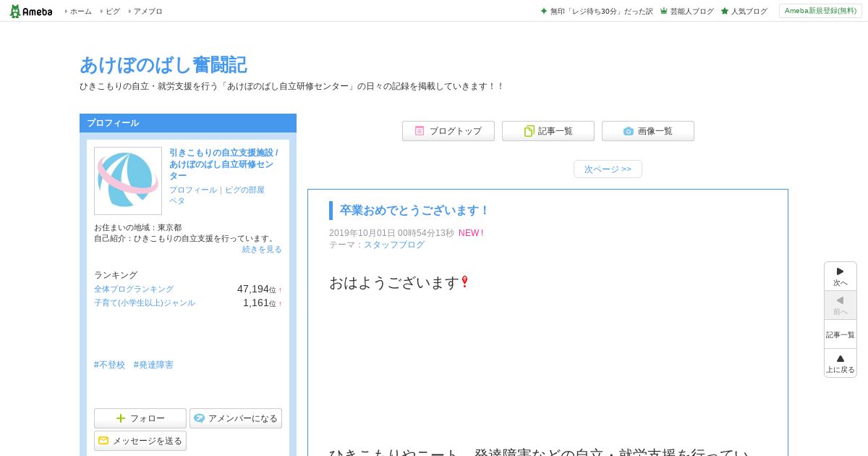
Task: Open the blog title あけぼのばし奮闘記
Action: [x=163, y=64]
